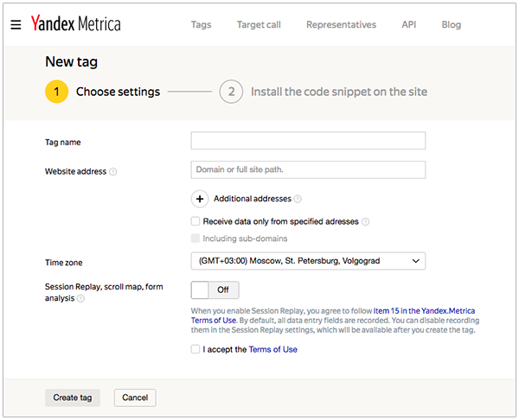519x420 pixels.
Task: Click step 2 Install code snippet circle
Action: tap(231, 92)
